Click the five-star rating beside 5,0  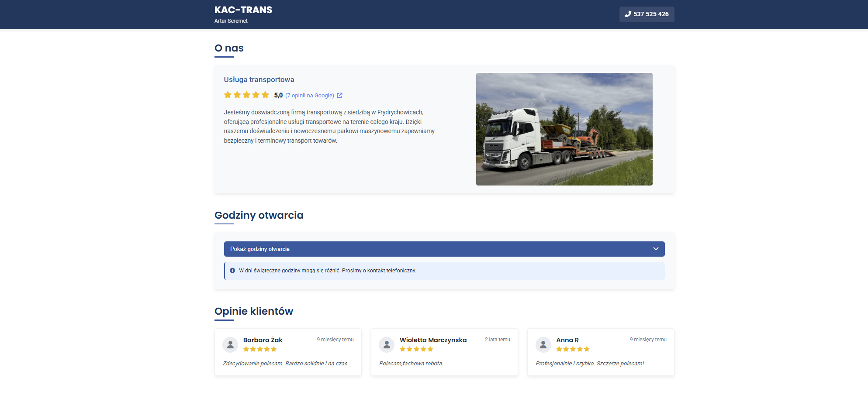pos(246,95)
